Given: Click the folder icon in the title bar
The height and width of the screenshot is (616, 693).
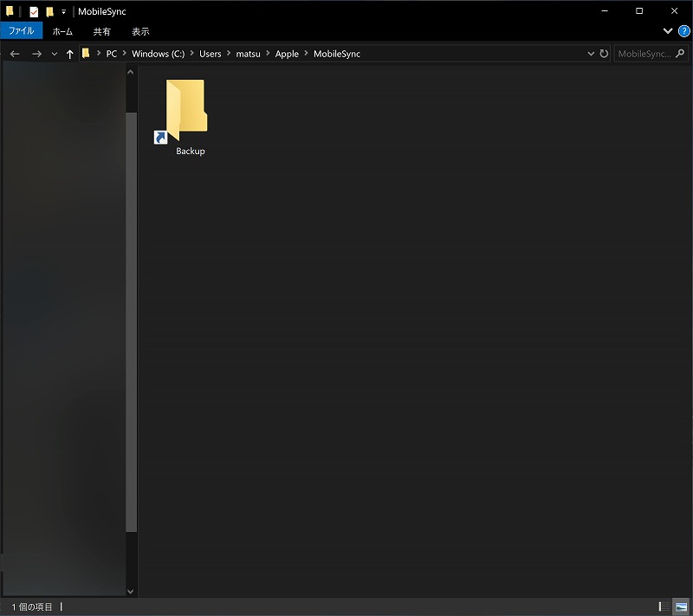Looking at the screenshot, I should click(10, 11).
